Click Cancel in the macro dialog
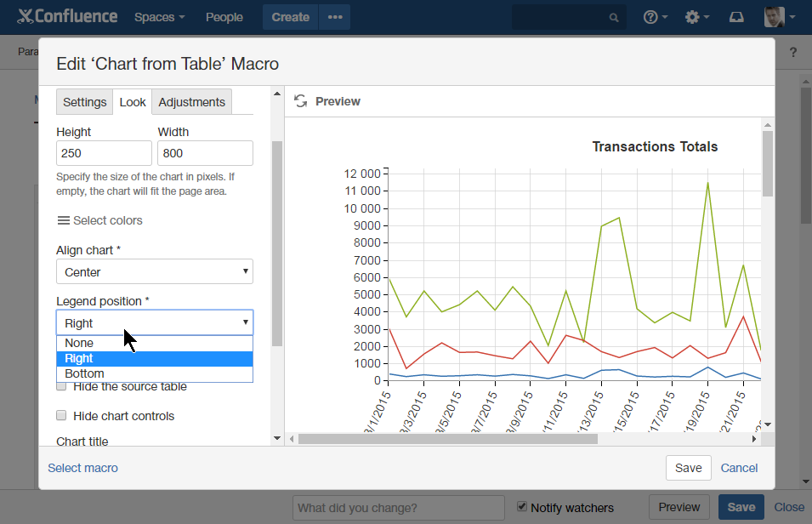Screen dimensions: 812x524 pyautogui.click(x=739, y=468)
